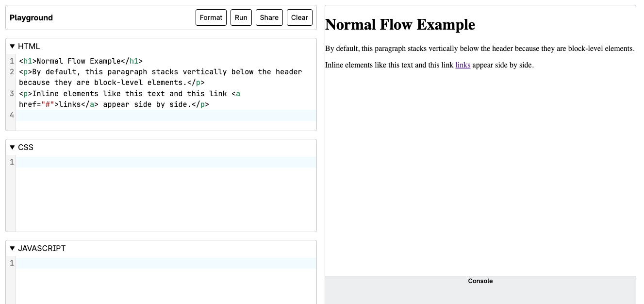Focus the JavaScript editor line 1
This screenshot has width=644, height=304.
166,263
